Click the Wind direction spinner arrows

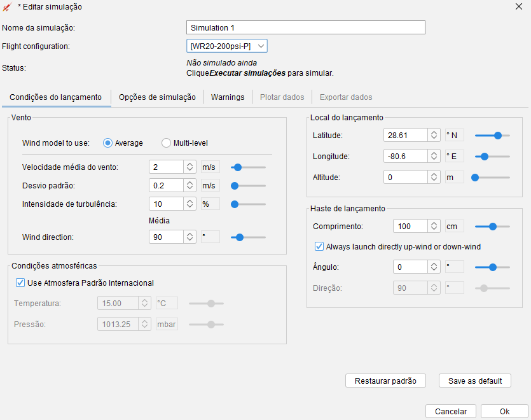[190, 237]
